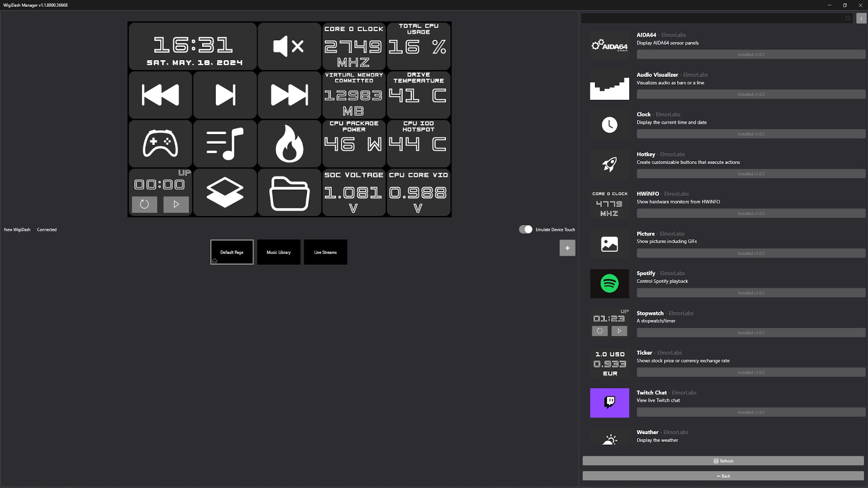Select the Default Page tab
The height and width of the screenshot is (488, 868).
tap(231, 252)
